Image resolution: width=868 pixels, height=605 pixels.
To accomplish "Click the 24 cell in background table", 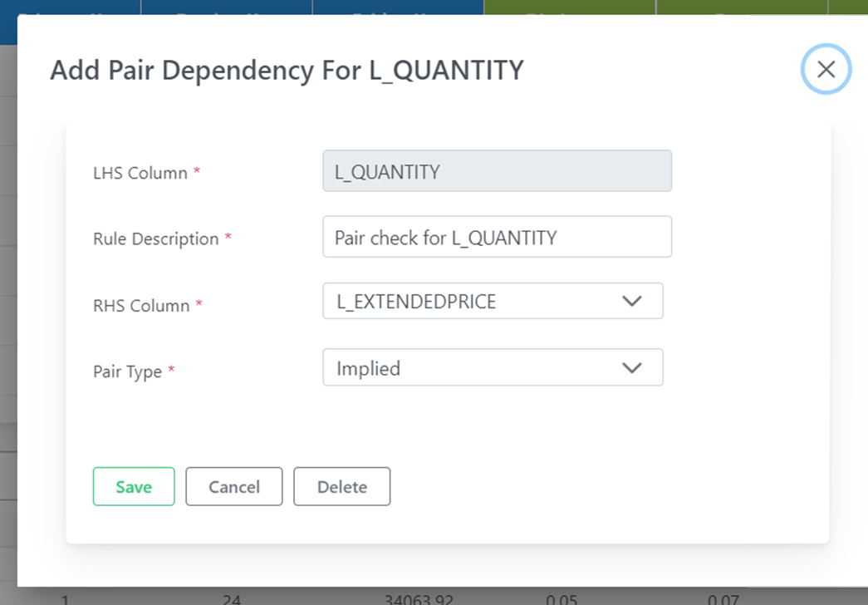I will pos(232,598).
